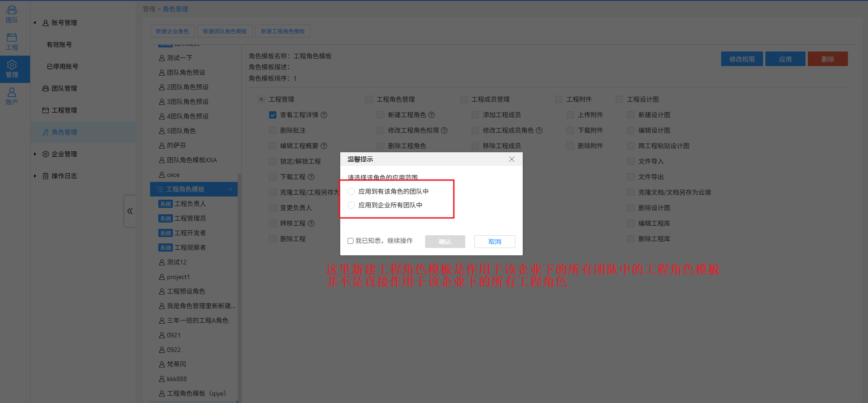Show help tooltip for 修改工程成员角色
The image size is (868, 403).
tap(539, 130)
